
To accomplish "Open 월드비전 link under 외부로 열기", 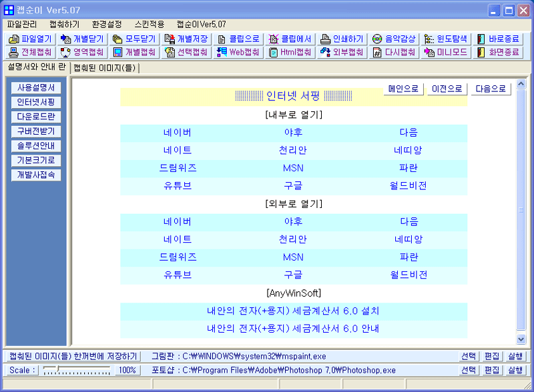I will pos(409,275).
